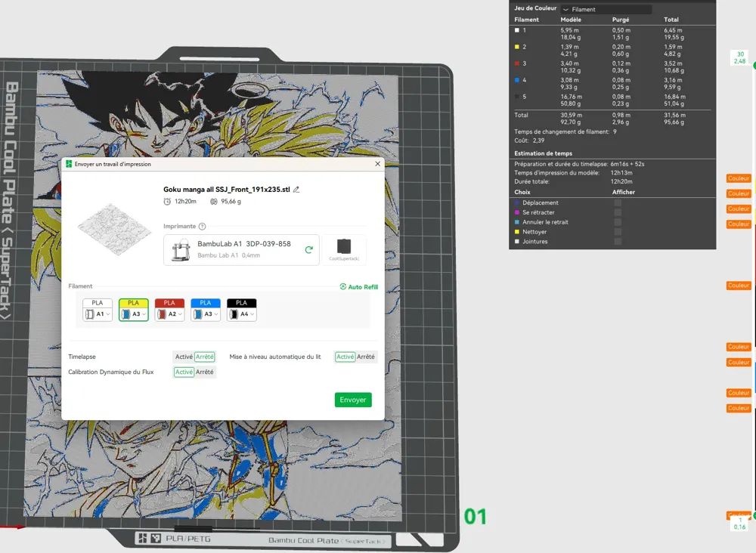Screen dimensions: 756x553
Task: Click the filament weight icon beside 95,66 g
Action: coord(214,202)
